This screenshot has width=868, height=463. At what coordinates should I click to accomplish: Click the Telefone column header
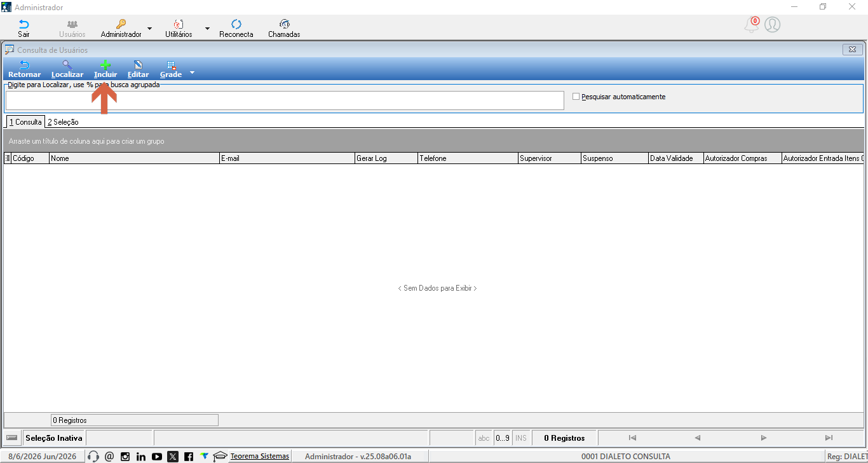coord(468,158)
